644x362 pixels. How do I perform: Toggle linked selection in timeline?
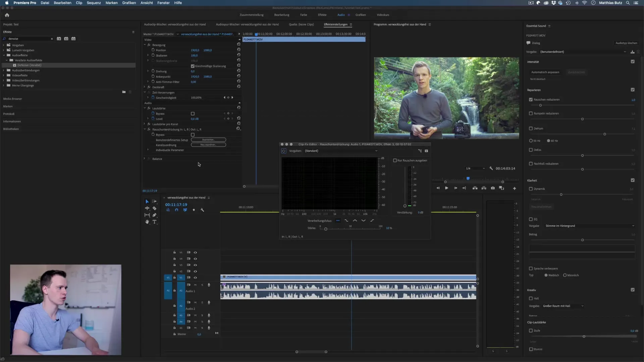(x=185, y=210)
